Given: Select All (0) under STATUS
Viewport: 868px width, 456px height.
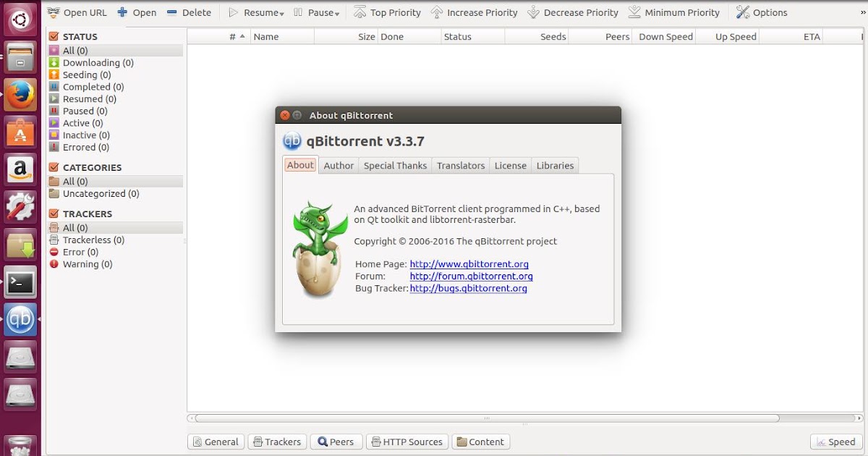Looking at the screenshot, I should coord(115,51).
